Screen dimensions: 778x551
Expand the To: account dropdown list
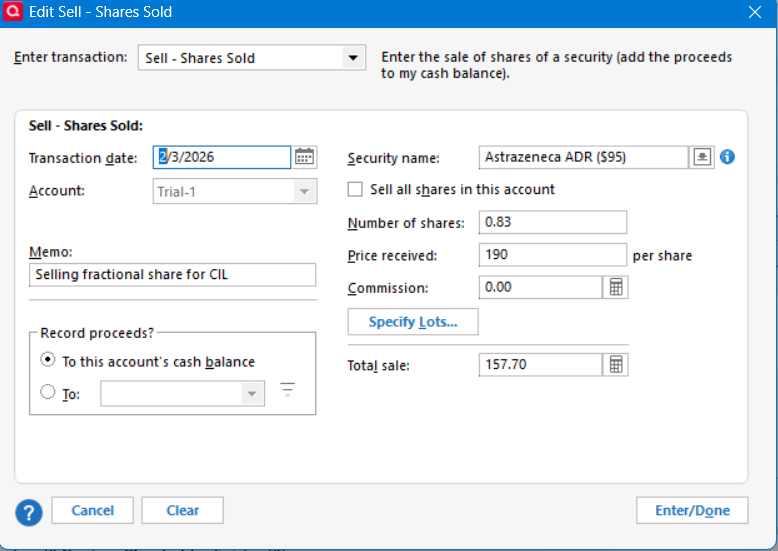pyautogui.click(x=251, y=394)
